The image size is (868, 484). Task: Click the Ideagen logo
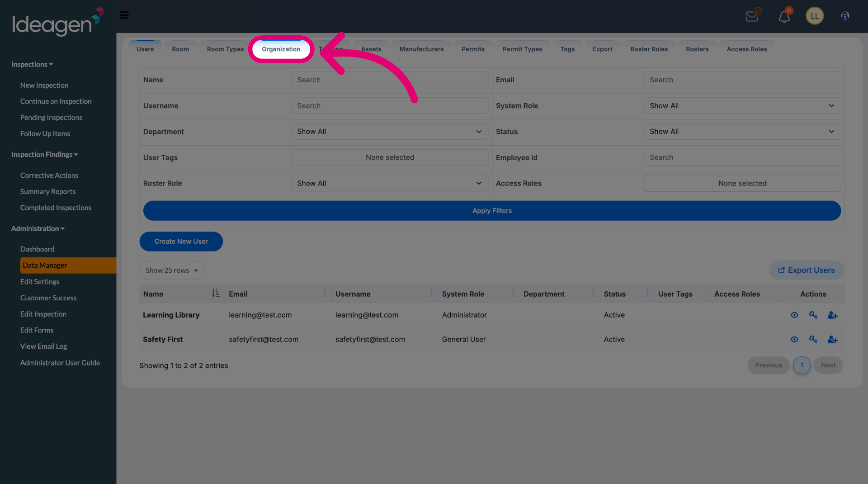[58, 22]
